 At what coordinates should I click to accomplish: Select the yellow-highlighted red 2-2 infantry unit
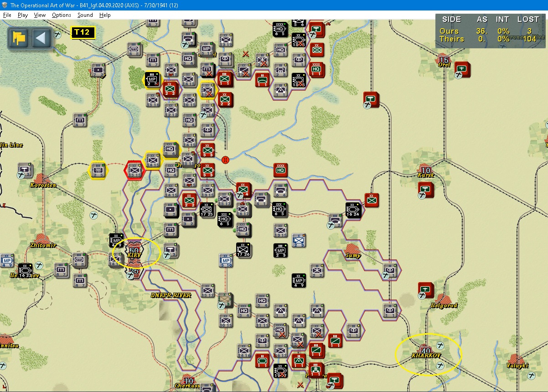coord(170,89)
